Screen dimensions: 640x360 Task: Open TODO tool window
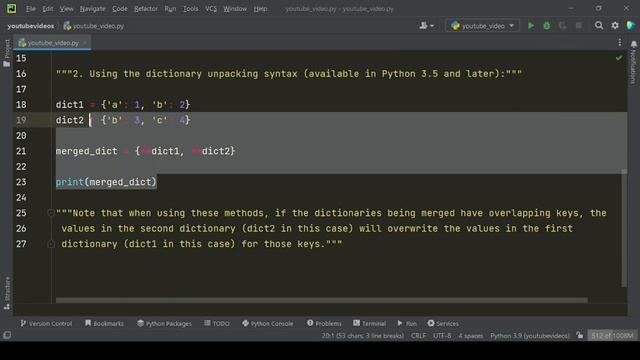(x=217, y=323)
